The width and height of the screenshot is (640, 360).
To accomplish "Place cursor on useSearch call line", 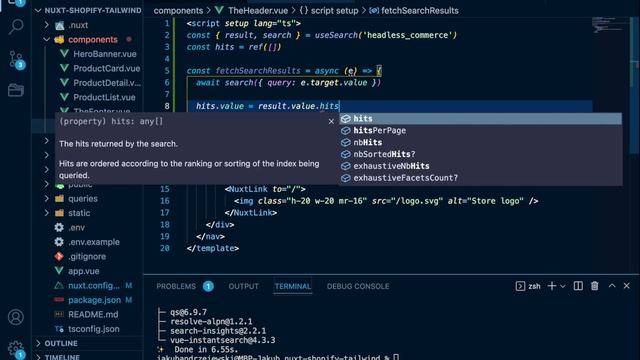I will point(322,36).
